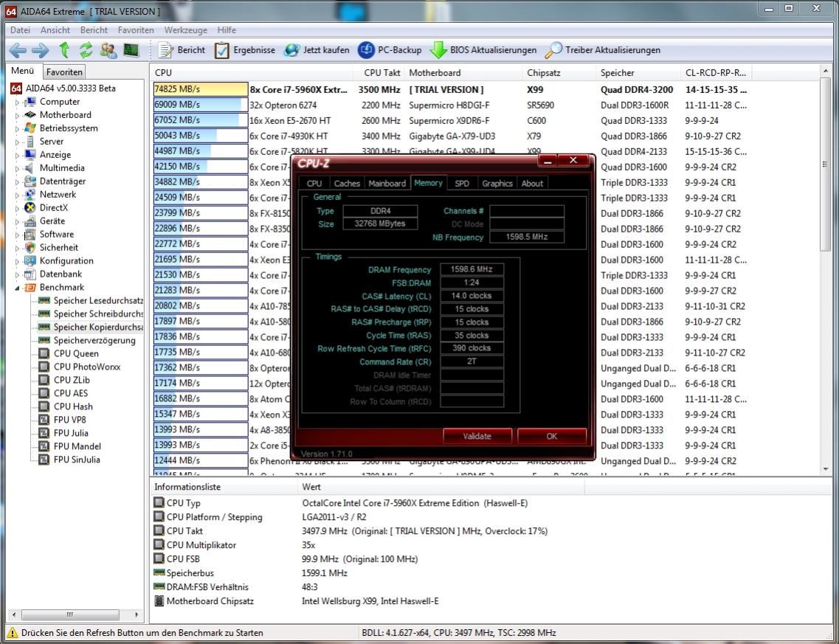Image resolution: width=839 pixels, height=644 pixels.
Task: Click the OK button in CPU-Z
Action: point(552,436)
